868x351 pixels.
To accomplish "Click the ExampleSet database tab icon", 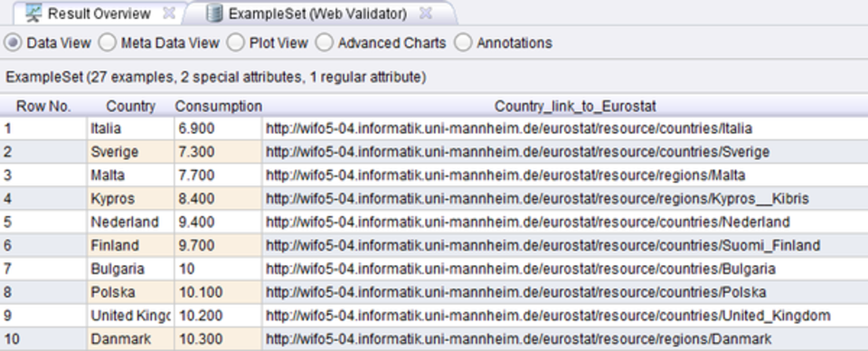I will 214,14.
